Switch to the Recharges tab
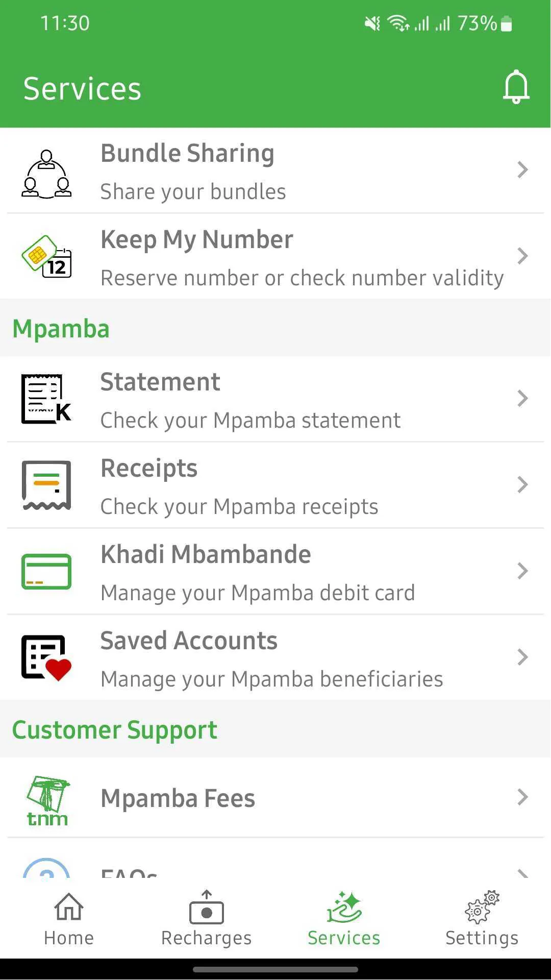551x980 pixels. point(207,919)
